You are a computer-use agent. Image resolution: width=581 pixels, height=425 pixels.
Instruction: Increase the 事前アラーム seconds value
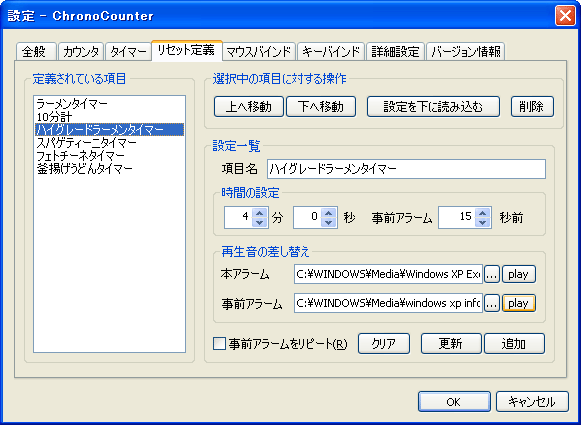[482, 213]
